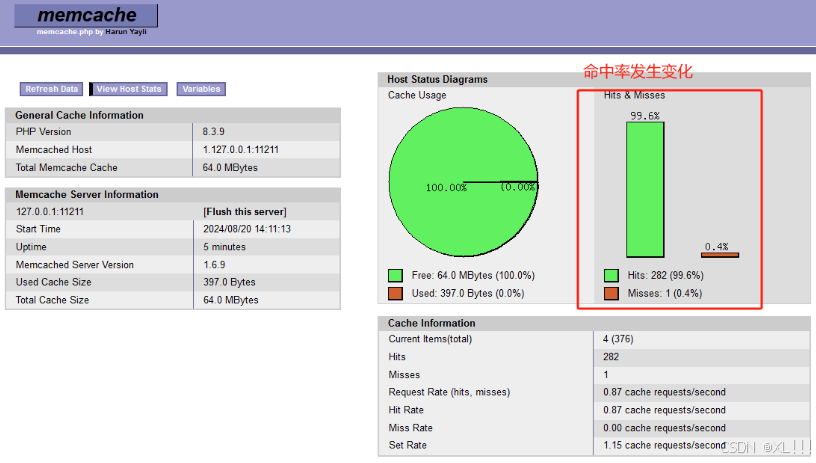This screenshot has height=463, width=816.
Task: Click the Harun Yayli author name
Action: (x=126, y=32)
